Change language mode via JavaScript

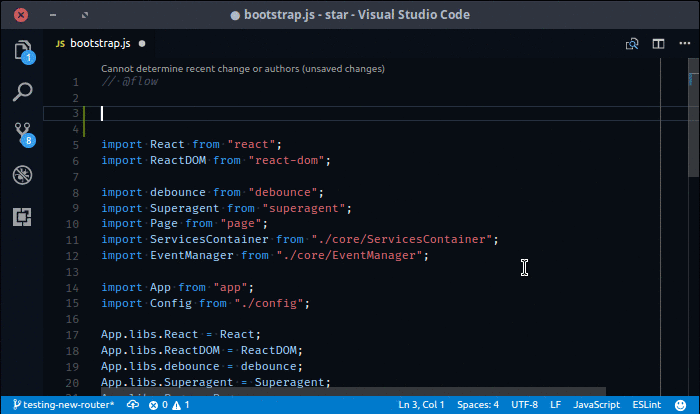596,405
